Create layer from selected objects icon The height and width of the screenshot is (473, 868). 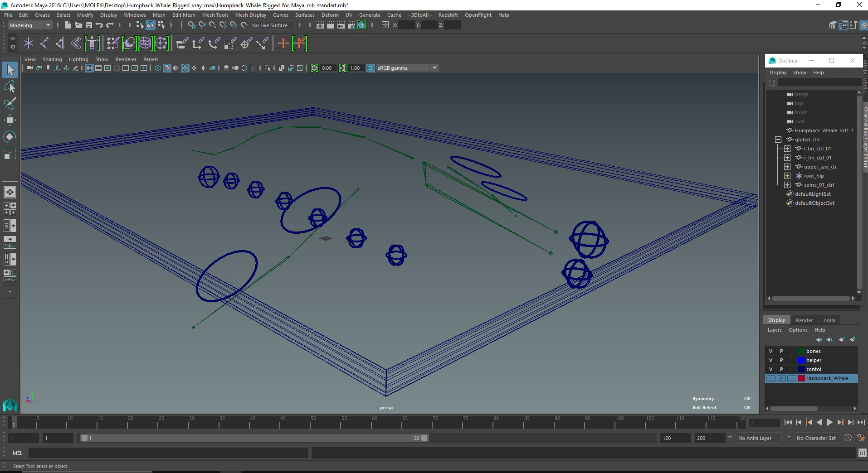click(x=853, y=339)
